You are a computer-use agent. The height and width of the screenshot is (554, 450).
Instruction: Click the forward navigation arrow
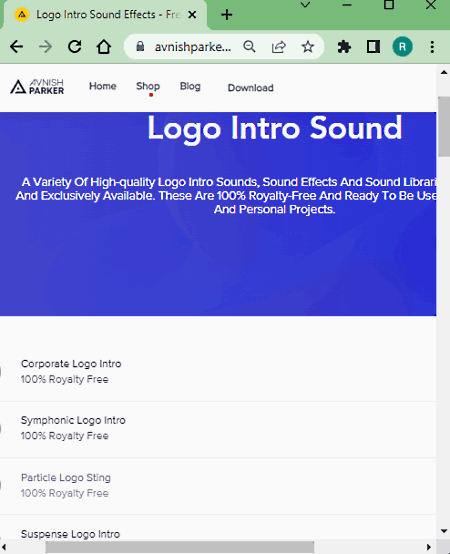point(45,47)
